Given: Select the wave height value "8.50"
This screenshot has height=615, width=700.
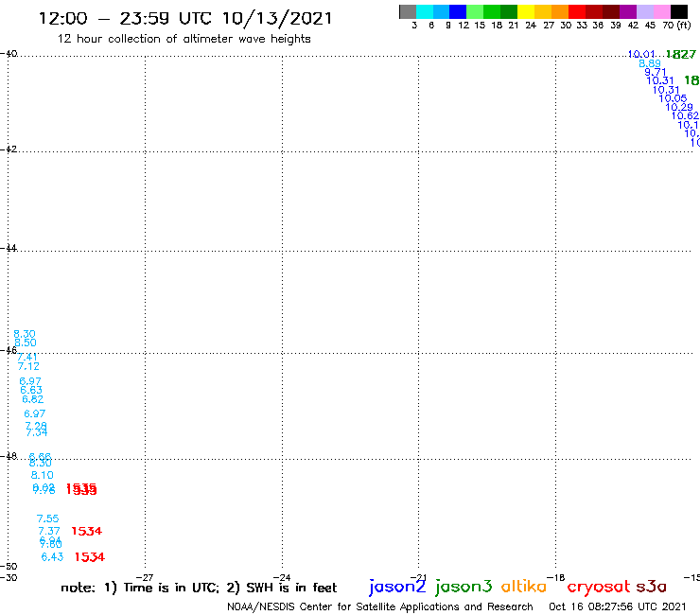Looking at the screenshot, I should pos(26,343).
